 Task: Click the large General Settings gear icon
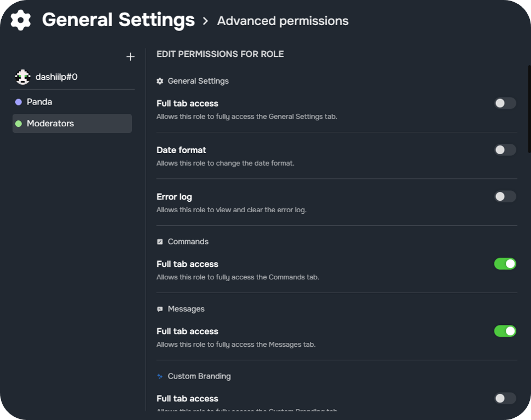(21, 20)
